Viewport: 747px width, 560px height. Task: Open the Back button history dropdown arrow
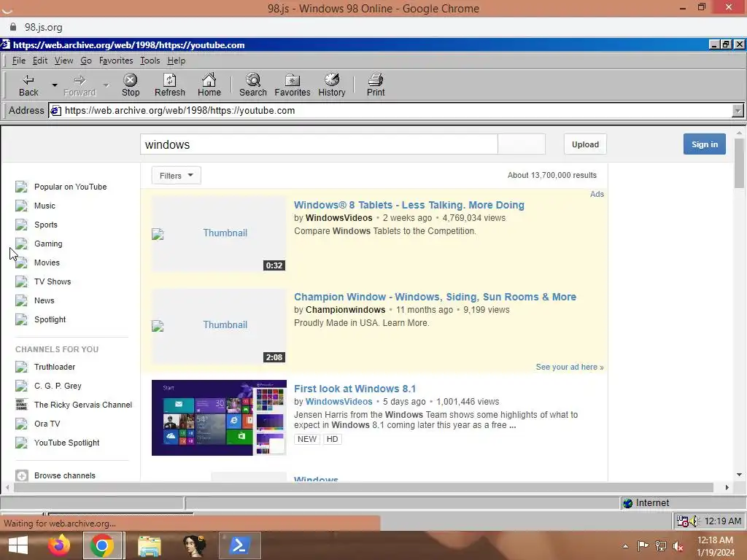pyautogui.click(x=55, y=85)
